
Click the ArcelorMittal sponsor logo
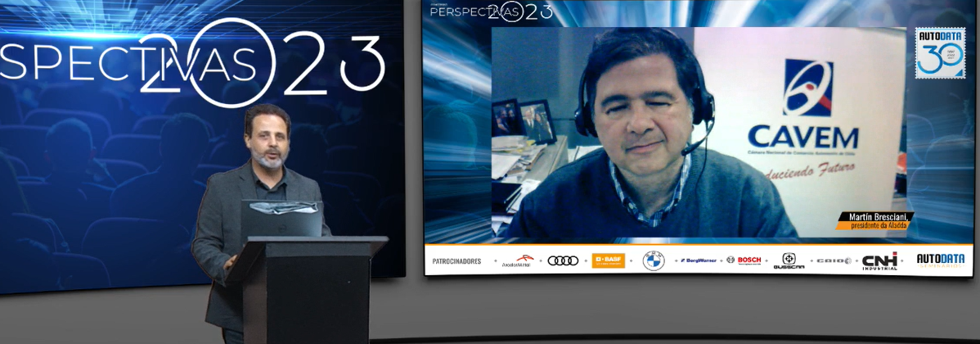tap(517, 261)
